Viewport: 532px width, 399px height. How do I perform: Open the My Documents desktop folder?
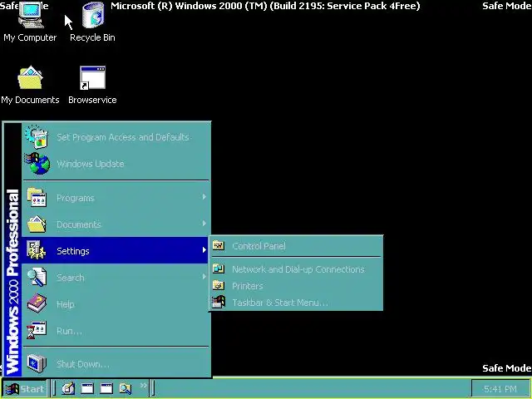(x=30, y=85)
